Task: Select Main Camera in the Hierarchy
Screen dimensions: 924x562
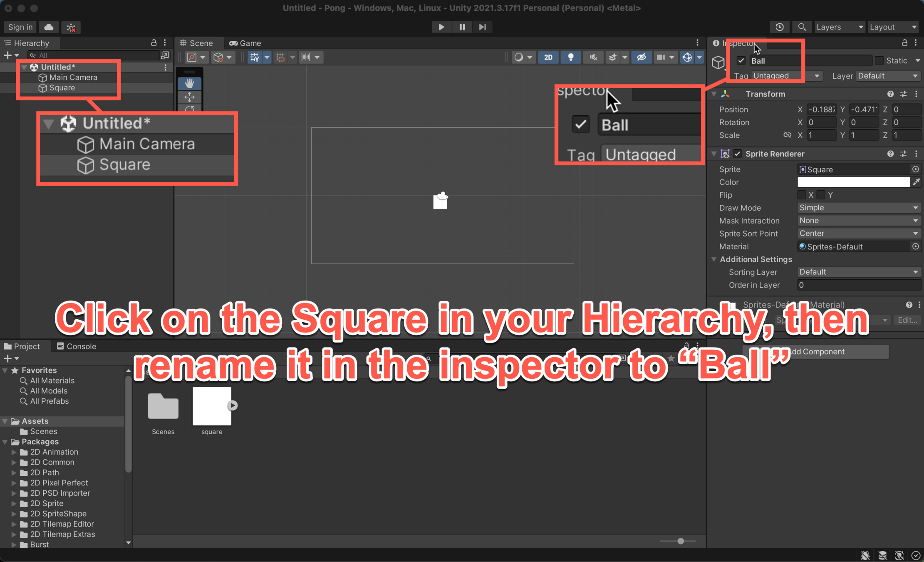Action: [x=73, y=77]
